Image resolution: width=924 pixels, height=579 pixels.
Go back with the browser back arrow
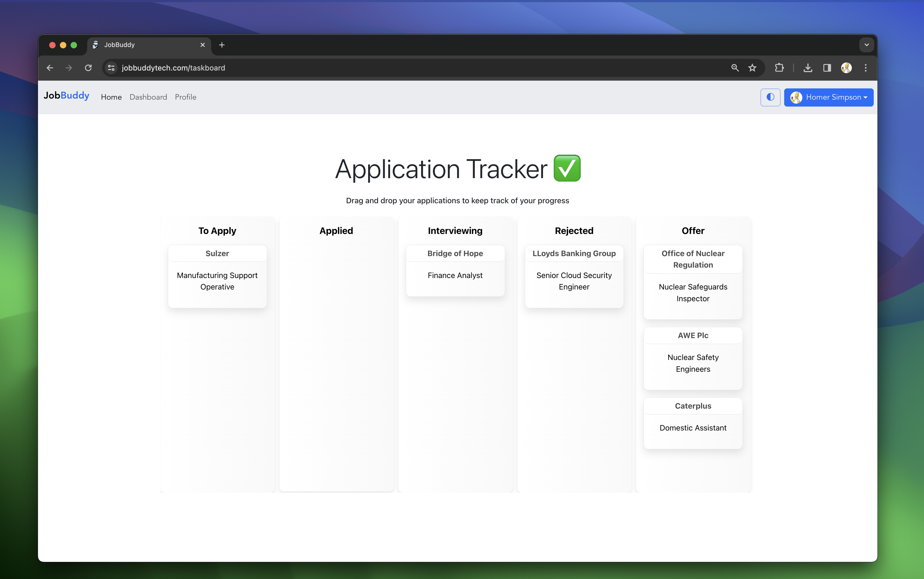[50, 68]
